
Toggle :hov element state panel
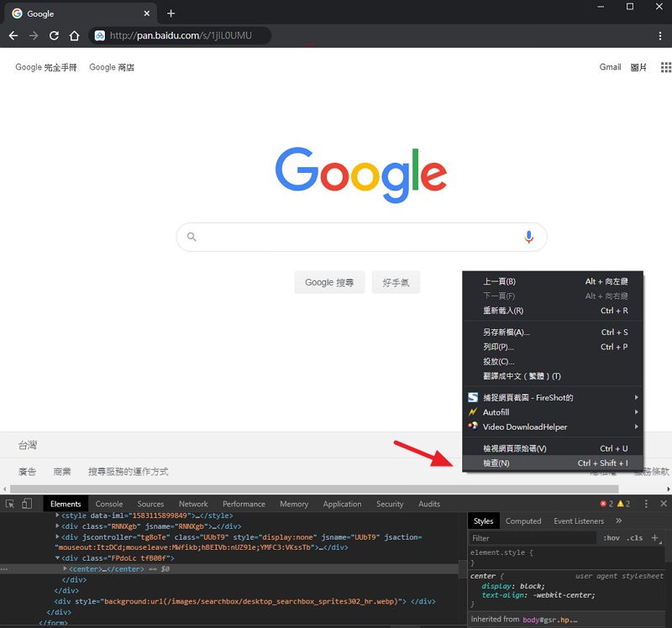coord(612,538)
